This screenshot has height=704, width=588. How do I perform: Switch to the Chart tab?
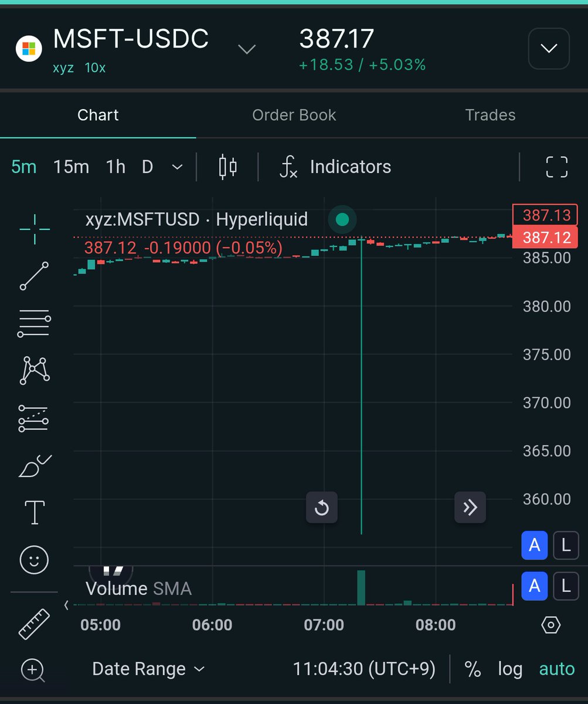tap(98, 115)
